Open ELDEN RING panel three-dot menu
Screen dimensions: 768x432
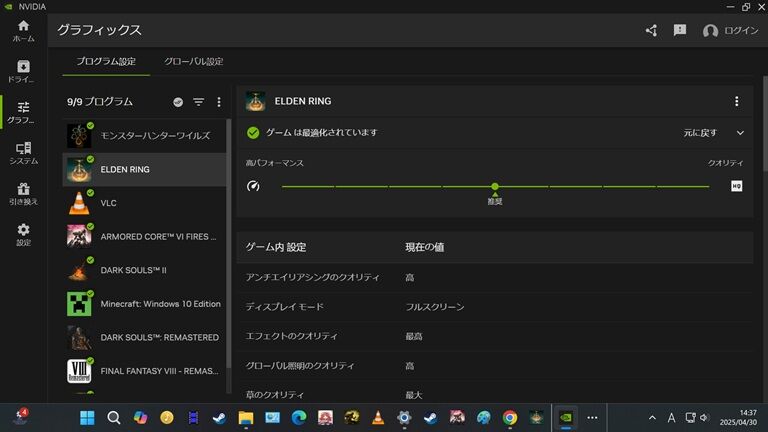pyautogui.click(x=737, y=101)
